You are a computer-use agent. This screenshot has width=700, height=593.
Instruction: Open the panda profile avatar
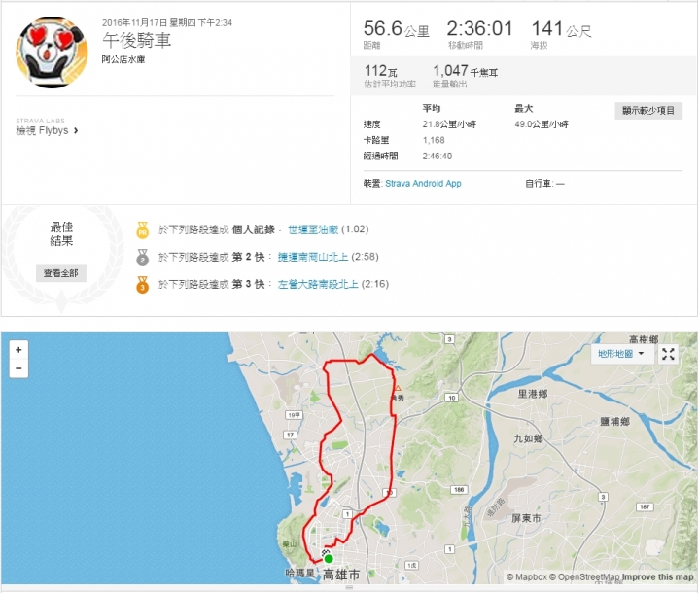pyautogui.click(x=52, y=52)
